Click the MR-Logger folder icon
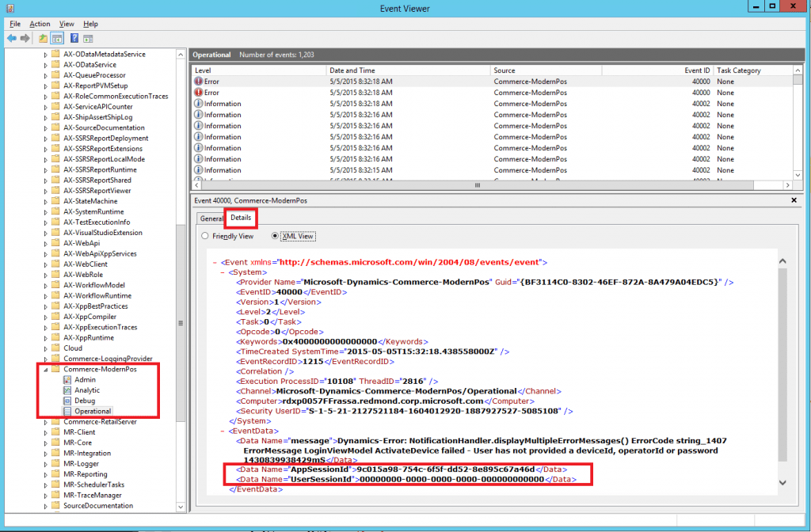The height and width of the screenshot is (532, 811). click(x=56, y=464)
